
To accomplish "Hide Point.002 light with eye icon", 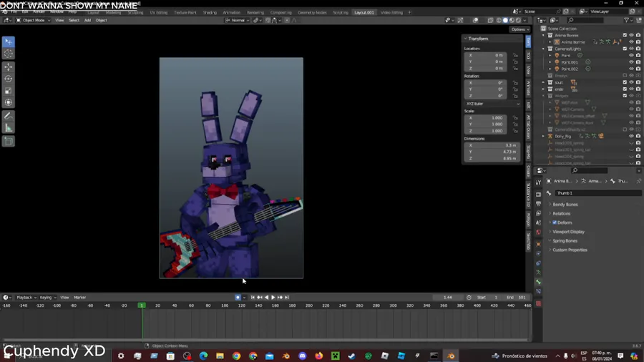I will [631, 69].
